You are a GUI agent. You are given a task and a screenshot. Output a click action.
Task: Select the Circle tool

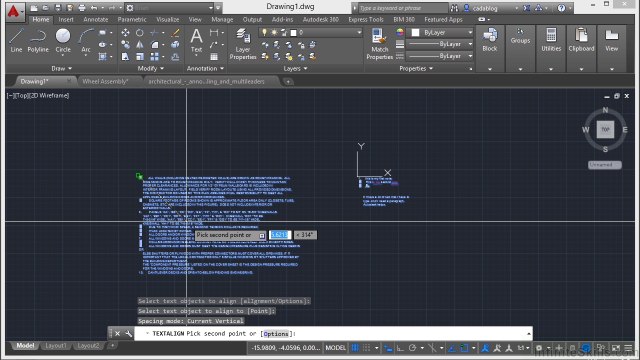(63, 41)
